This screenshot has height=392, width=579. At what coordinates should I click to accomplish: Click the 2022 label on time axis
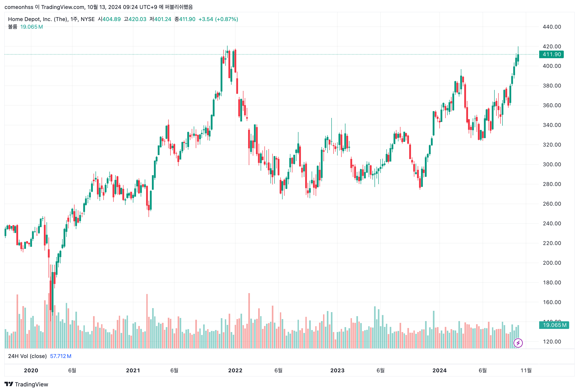[235, 370]
